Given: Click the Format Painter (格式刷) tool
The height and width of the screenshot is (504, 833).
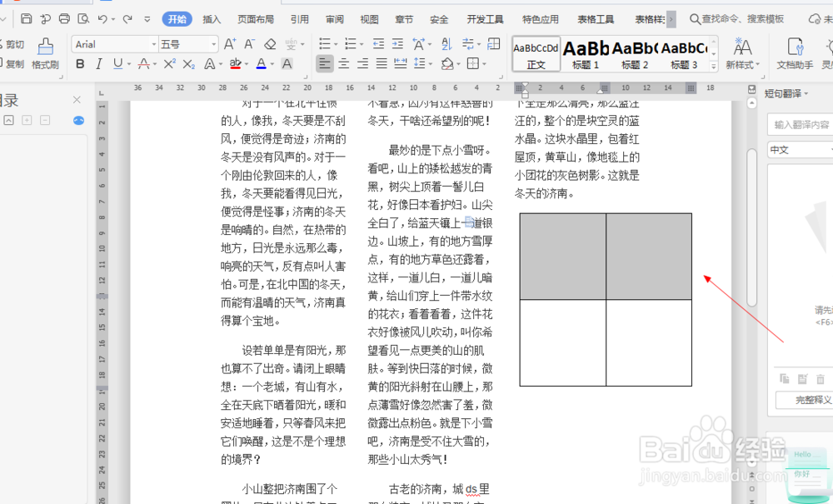Looking at the screenshot, I should pos(45,53).
